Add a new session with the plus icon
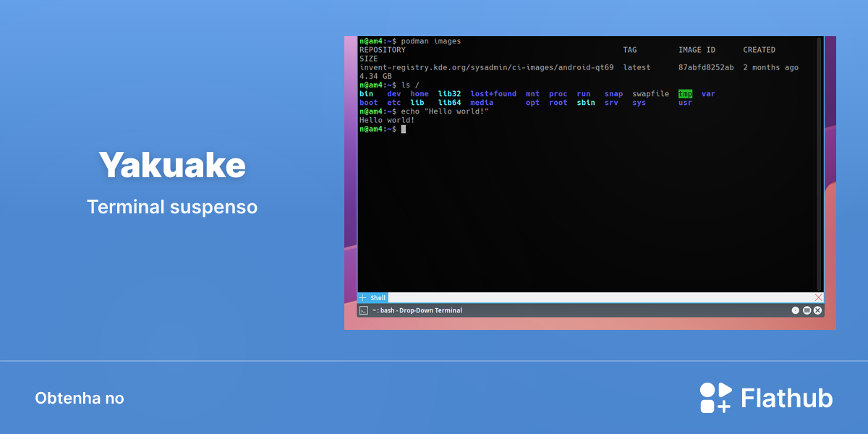Viewport: 868px width, 434px height. 363,298
